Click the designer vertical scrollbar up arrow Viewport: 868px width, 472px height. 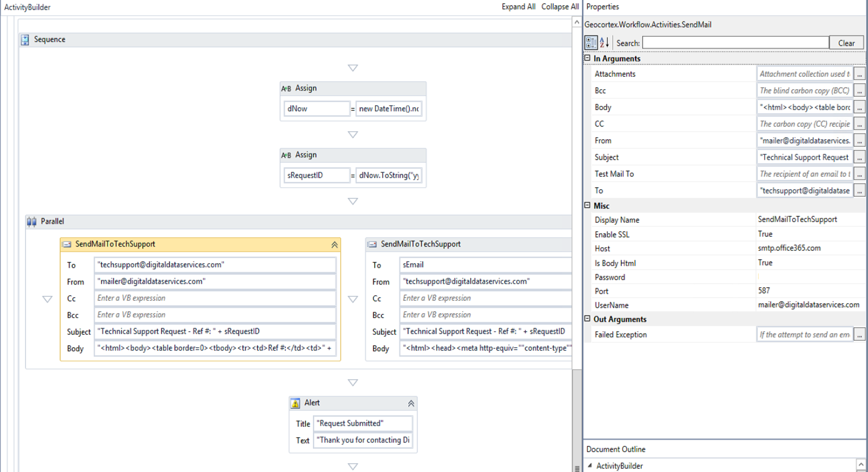click(577, 22)
